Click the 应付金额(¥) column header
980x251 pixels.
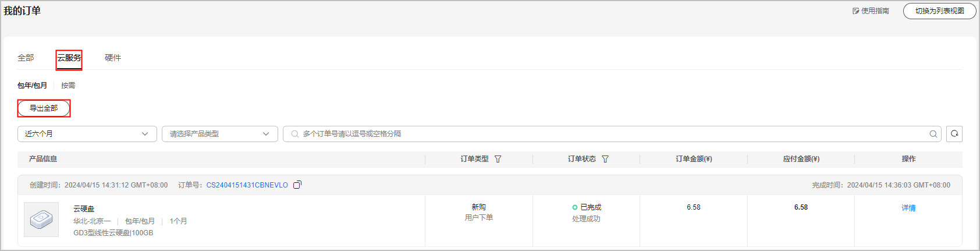coord(801,159)
